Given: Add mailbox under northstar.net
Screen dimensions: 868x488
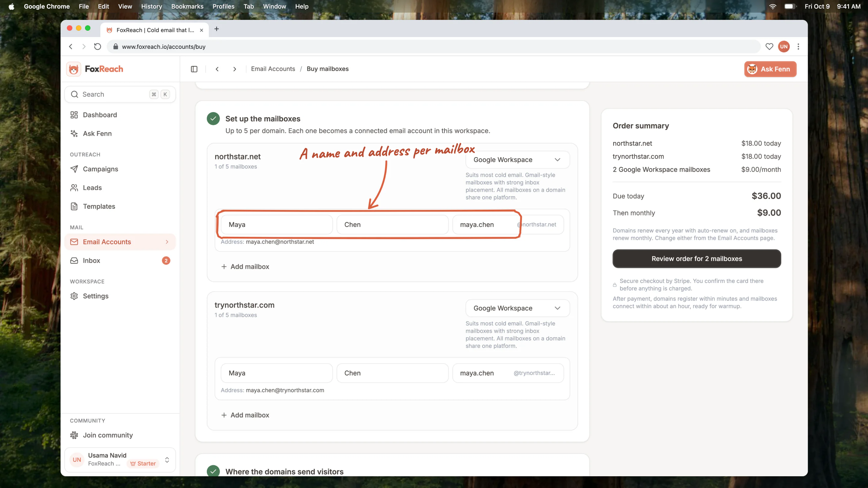Looking at the screenshot, I should coord(245,267).
